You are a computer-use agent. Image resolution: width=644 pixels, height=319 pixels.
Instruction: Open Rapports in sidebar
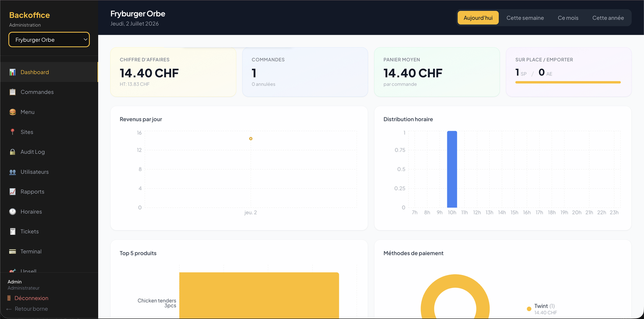pos(49,192)
